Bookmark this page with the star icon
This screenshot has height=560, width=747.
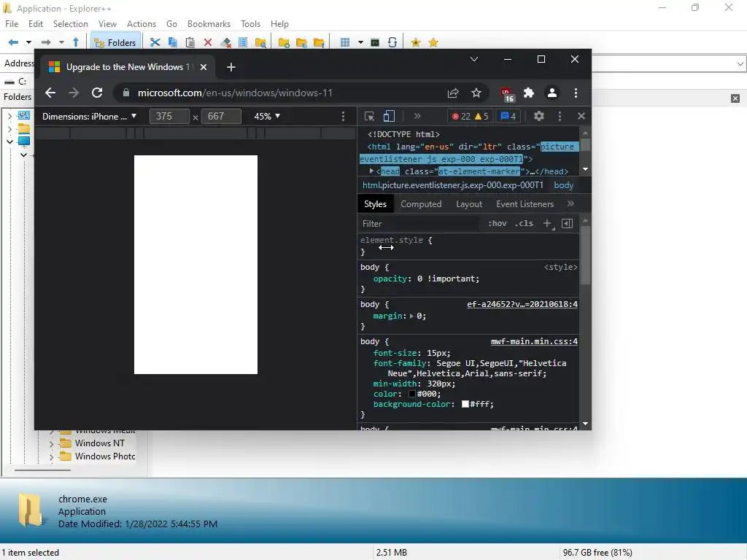tap(476, 93)
